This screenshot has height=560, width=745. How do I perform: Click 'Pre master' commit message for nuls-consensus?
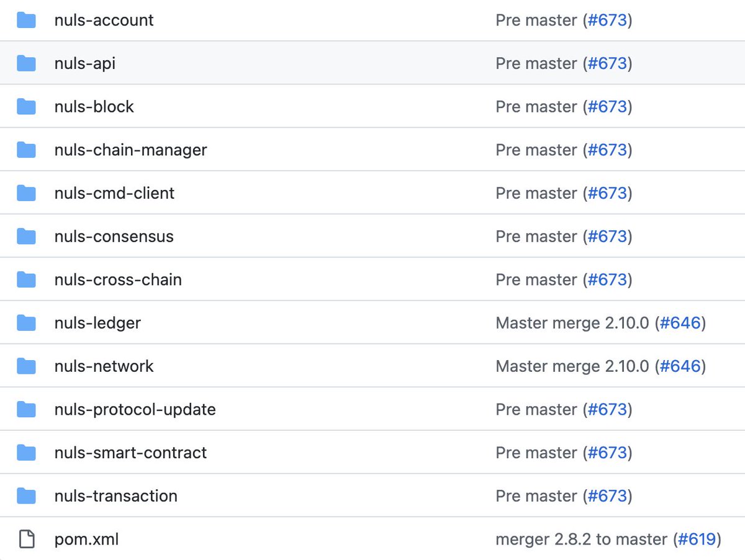click(536, 237)
